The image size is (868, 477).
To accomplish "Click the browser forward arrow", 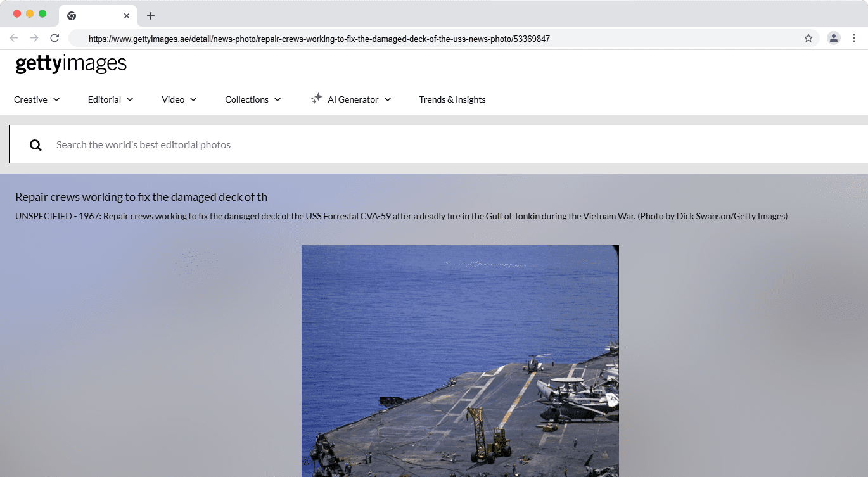I will click(x=34, y=38).
